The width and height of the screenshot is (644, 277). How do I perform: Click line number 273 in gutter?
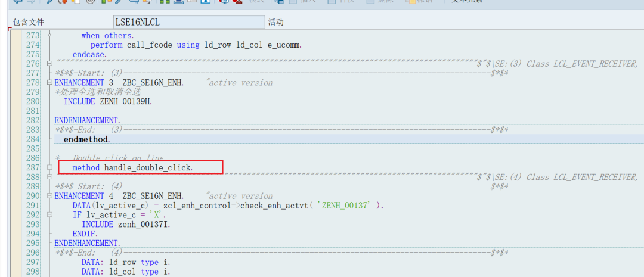click(x=33, y=36)
